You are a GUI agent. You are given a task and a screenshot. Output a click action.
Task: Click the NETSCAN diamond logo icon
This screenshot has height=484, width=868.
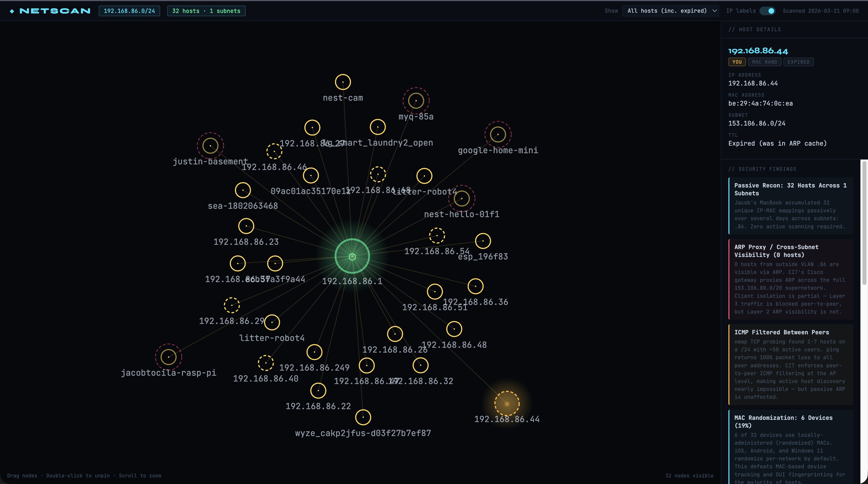tap(12, 11)
